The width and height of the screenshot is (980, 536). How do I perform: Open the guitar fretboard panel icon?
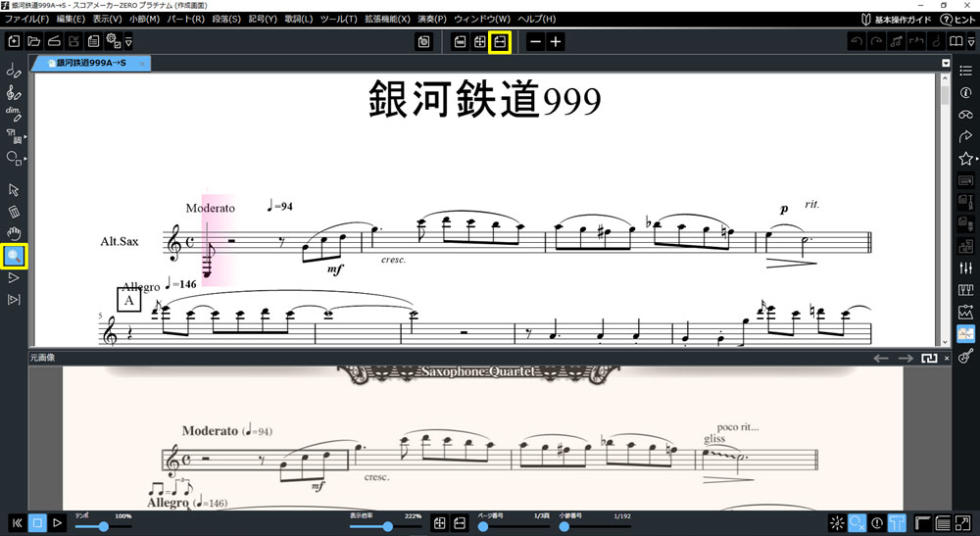click(965, 356)
